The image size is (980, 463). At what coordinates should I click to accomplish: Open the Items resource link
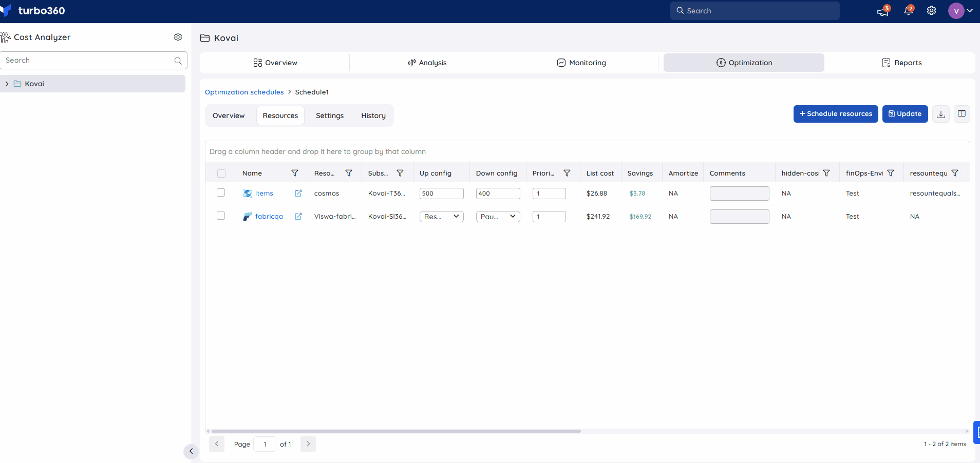(x=264, y=194)
